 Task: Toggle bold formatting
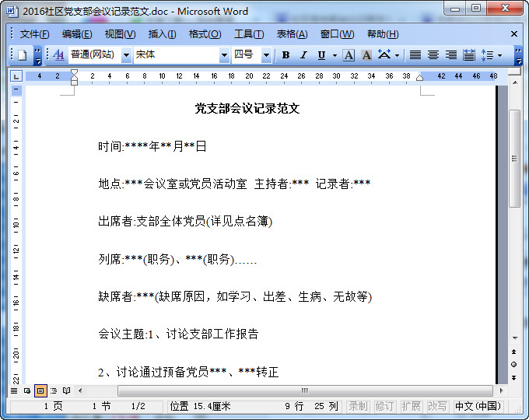tap(286, 54)
